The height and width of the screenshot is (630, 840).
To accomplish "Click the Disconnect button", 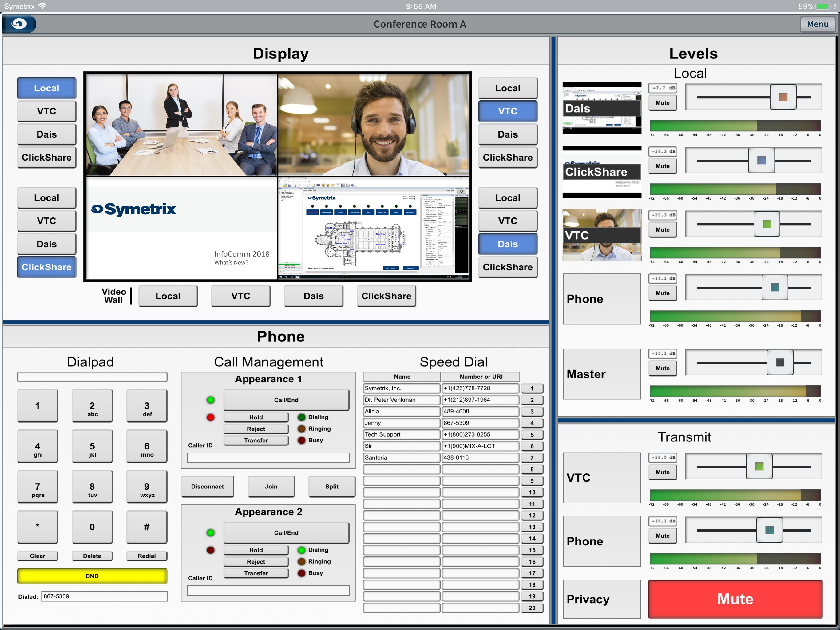I will pyautogui.click(x=207, y=486).
